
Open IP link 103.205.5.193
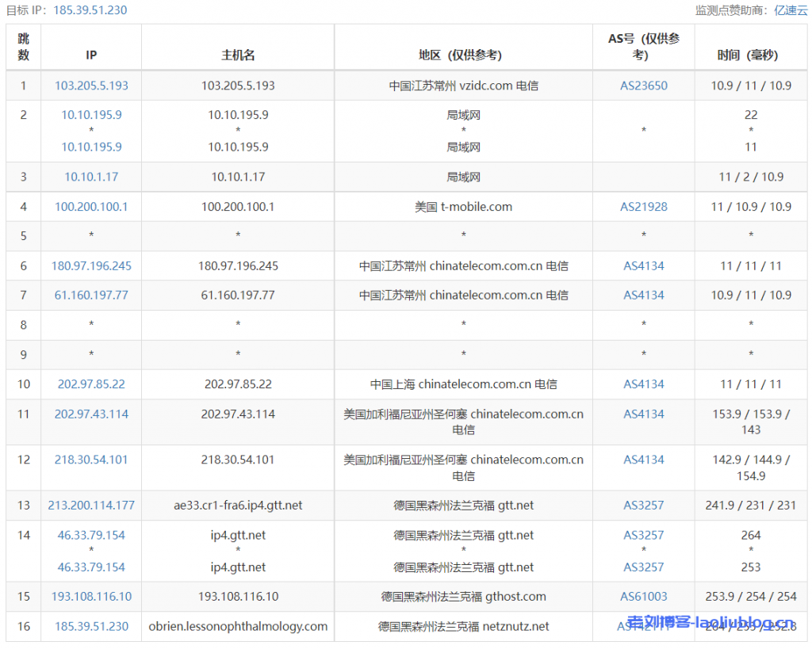(91, 86)
